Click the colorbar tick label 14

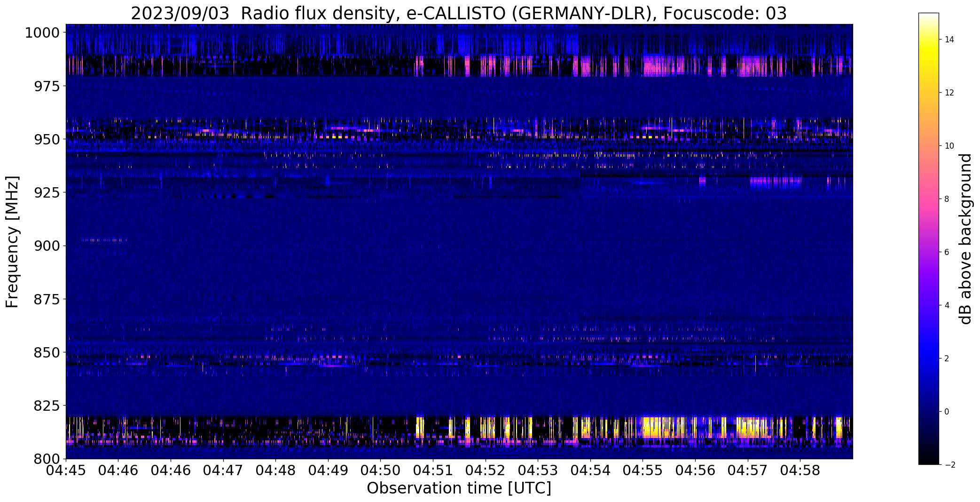pos(949,40)
